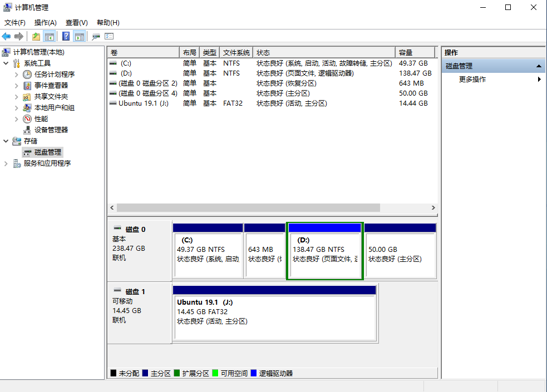Click the Up One Level folder icon
Image resolution: width=547 pixels, height=392 pixels.
pos(36,36)
